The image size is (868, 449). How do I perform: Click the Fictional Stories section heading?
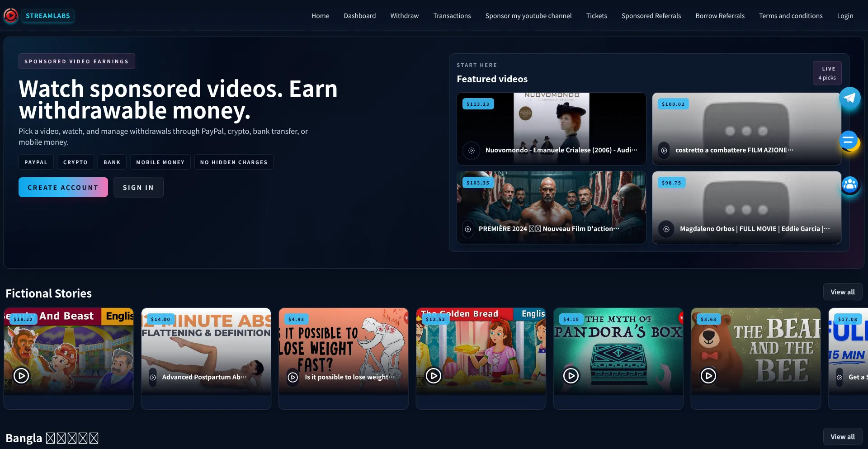49,293
